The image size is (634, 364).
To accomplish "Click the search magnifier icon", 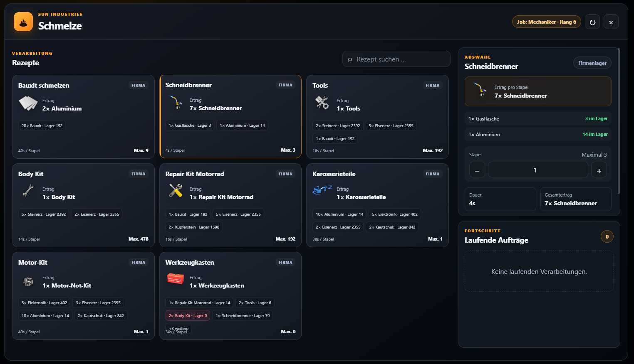I will click(350, 59).
